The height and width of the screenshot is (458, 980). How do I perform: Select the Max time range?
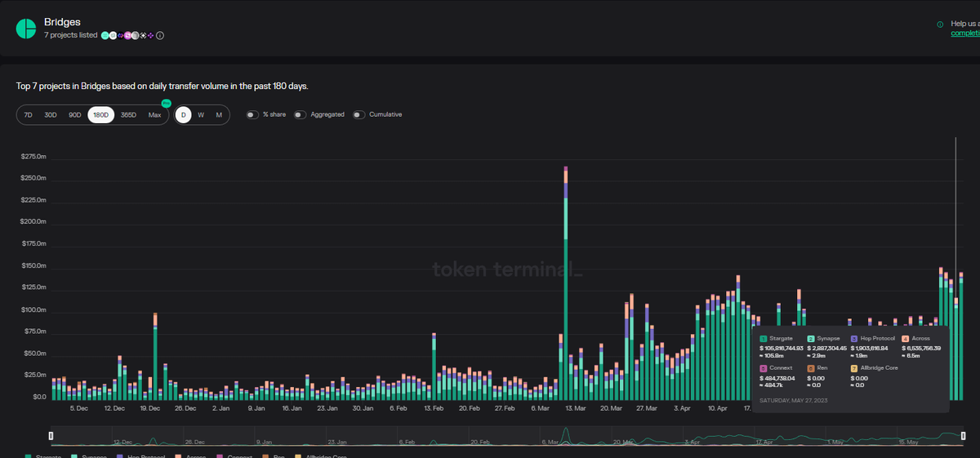tap(154, 115)
